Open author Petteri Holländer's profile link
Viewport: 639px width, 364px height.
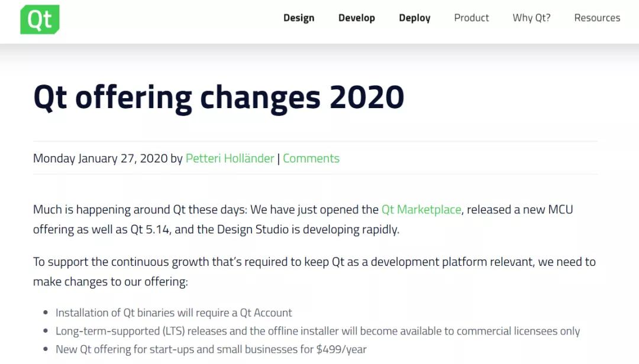[230, 158]
